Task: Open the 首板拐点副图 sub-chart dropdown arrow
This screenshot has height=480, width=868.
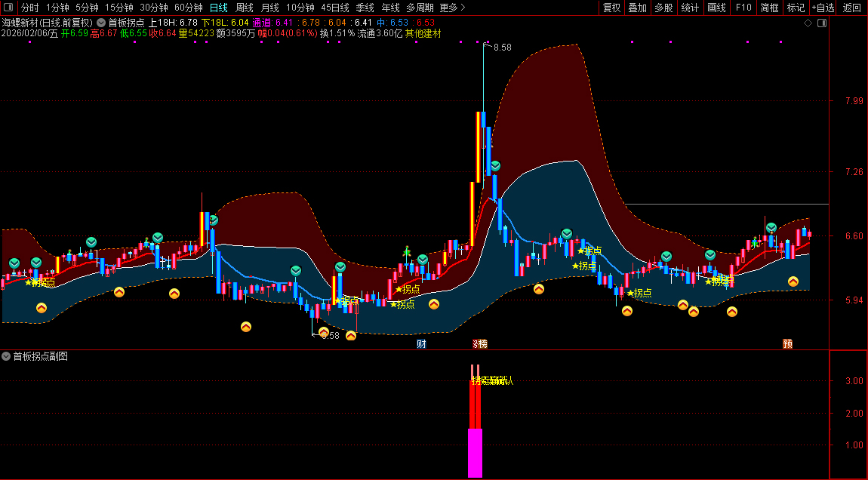Action: (6, 356)
